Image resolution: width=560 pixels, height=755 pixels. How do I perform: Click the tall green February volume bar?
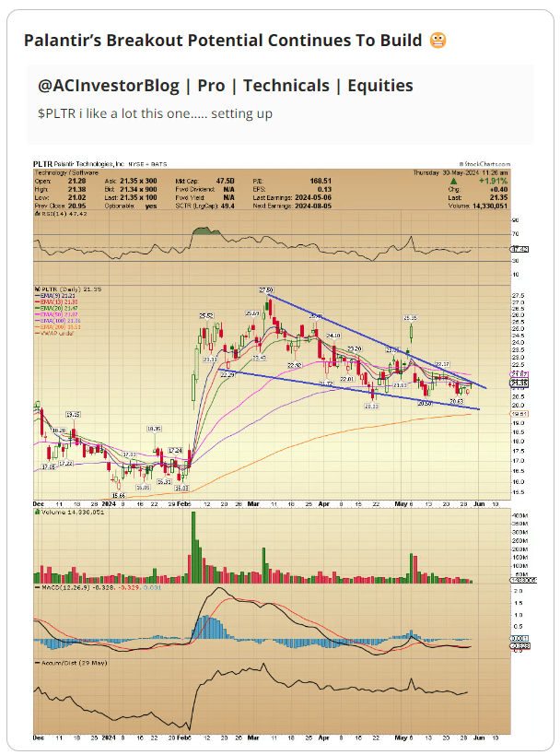[x=193, y=548]
